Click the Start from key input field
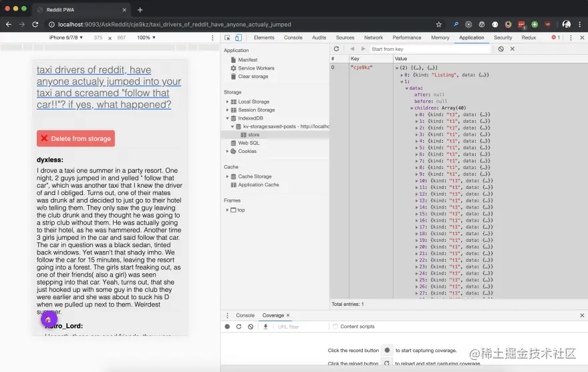Viewport: 588px width, 372px height. point(430,49)
